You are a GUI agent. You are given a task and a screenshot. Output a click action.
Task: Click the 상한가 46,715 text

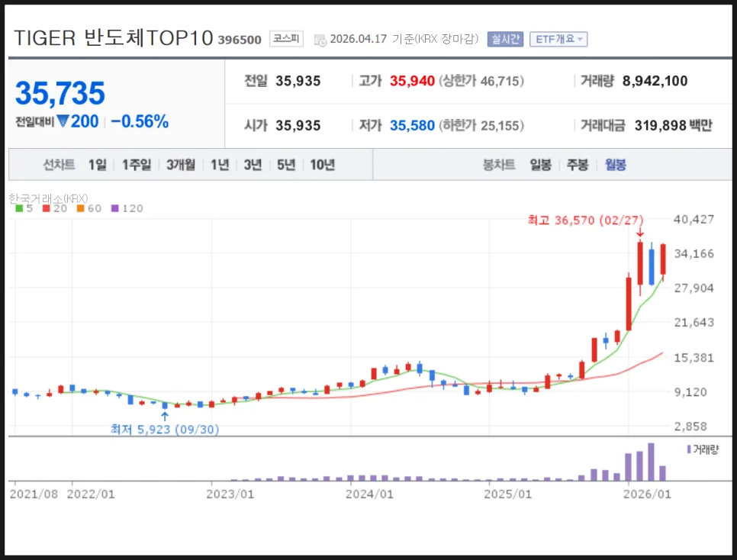pos(481,81)
